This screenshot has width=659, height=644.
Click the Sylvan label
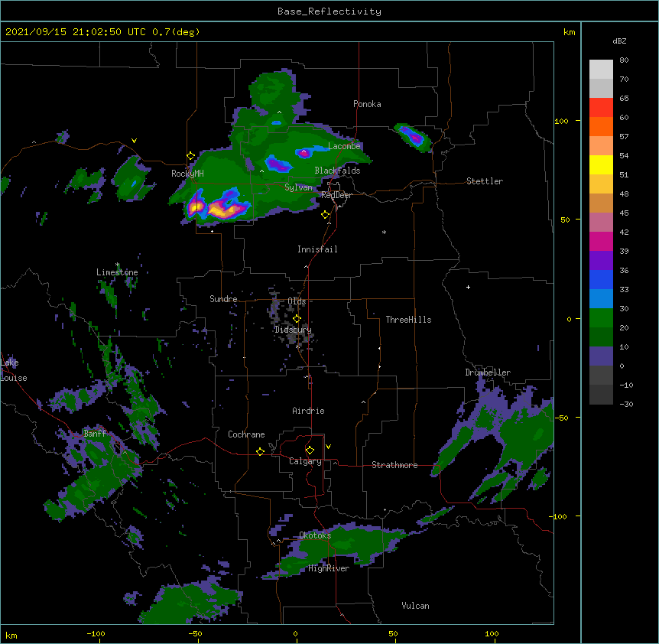coord(298,187)
